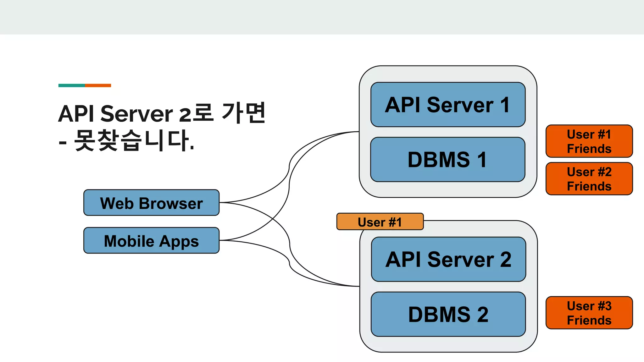The height and width of the screenshot is (362, 644).
Task: Select the User #1 tag label
Action: [x=380, y=222]
